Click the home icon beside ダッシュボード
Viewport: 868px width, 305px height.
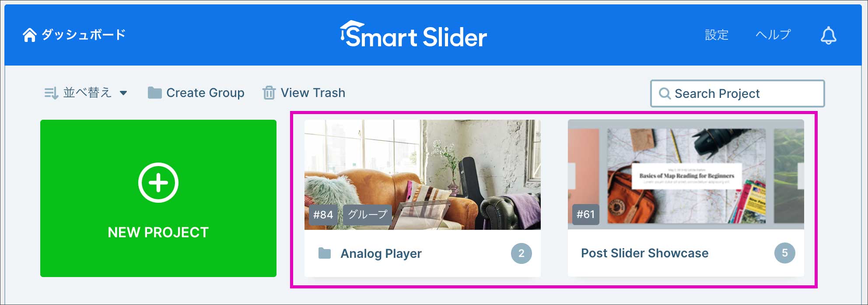tap(30, 35)
